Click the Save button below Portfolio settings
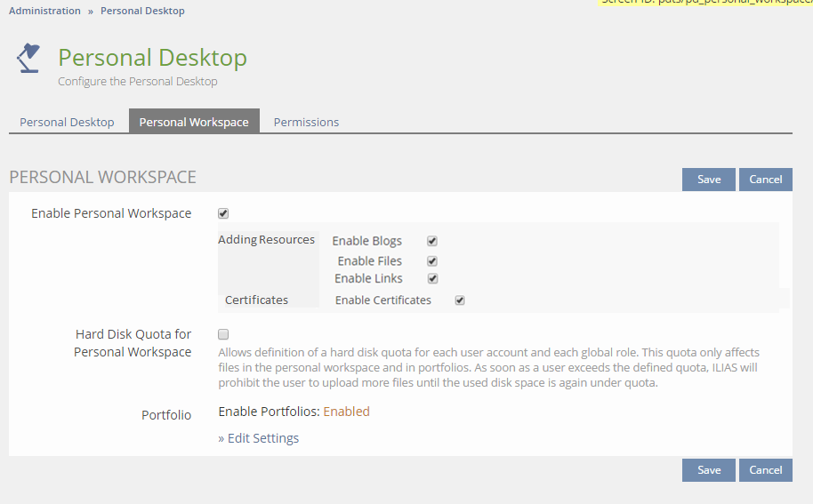The image size is (813, 504). coord(708,470)
